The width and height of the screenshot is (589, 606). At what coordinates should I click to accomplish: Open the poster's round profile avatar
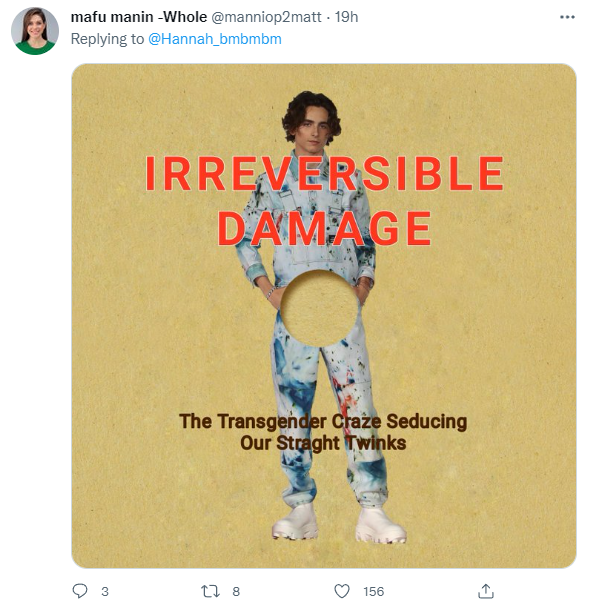tap(35, 31)
